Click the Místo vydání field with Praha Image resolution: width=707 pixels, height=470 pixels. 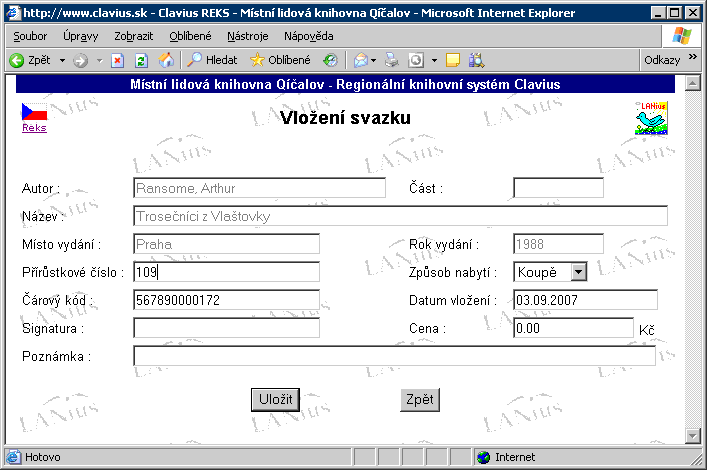[226, 244]
